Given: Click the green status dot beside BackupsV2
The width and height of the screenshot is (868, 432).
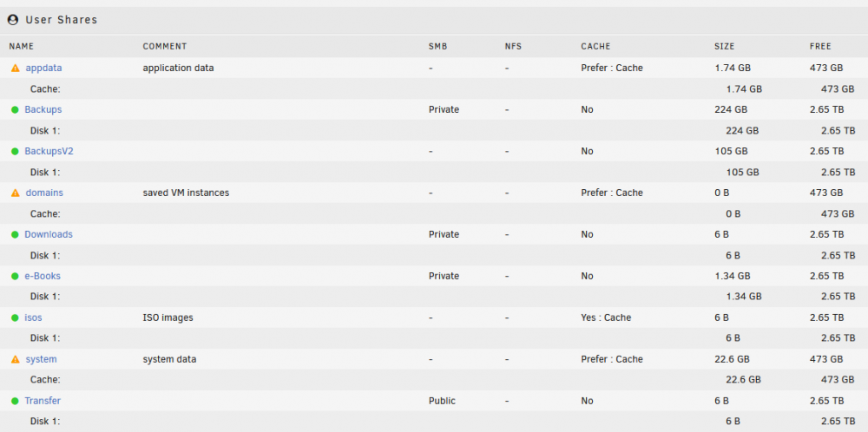Looking at the screenshot, I should (x=15, y=151).
